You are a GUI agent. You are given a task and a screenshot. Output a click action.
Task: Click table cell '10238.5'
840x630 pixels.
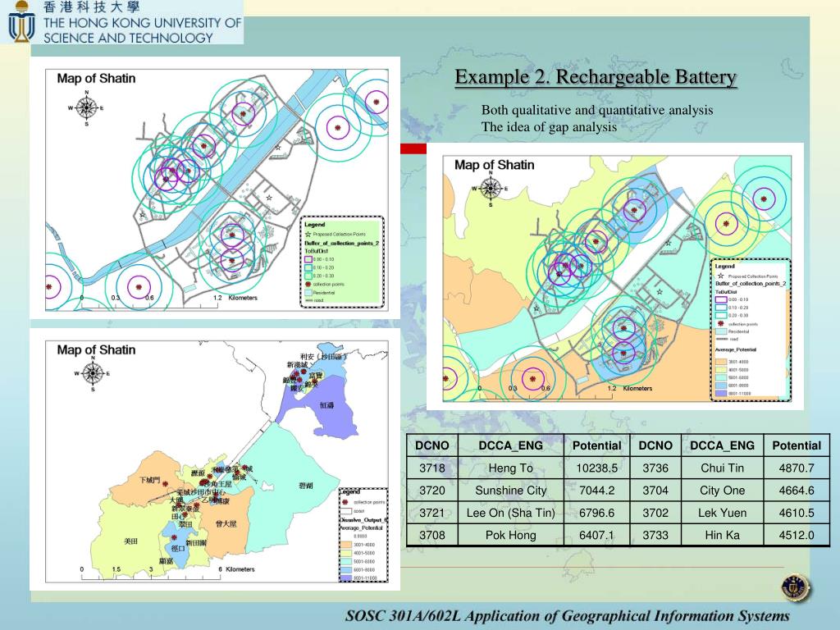(596, 468)
